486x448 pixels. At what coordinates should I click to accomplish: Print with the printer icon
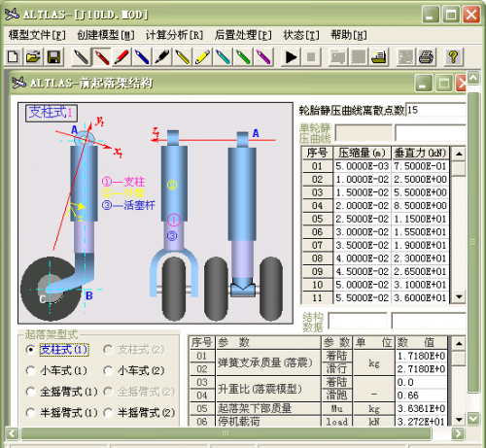pyautogui.click(x=426, y=57)
